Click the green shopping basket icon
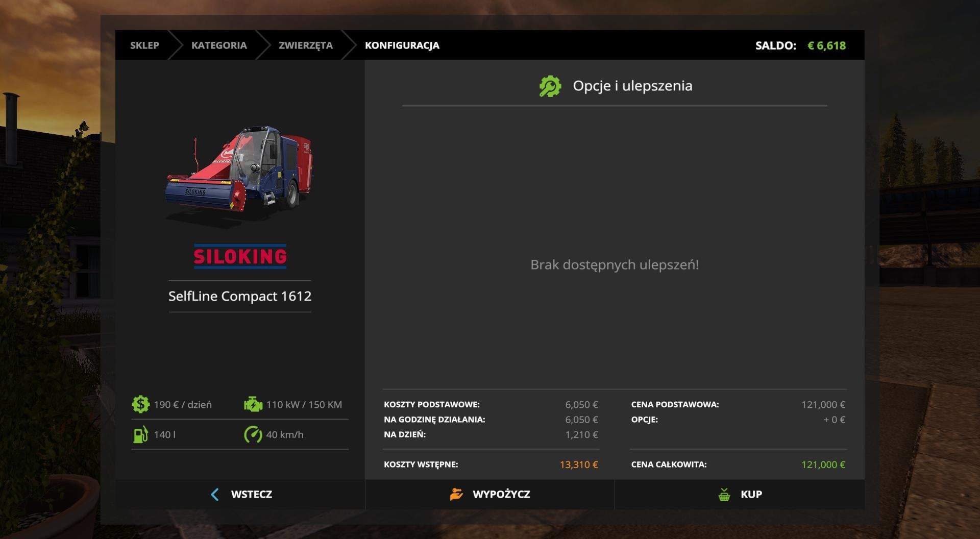Viewport: 980px width, 539px height. [724, 494]
